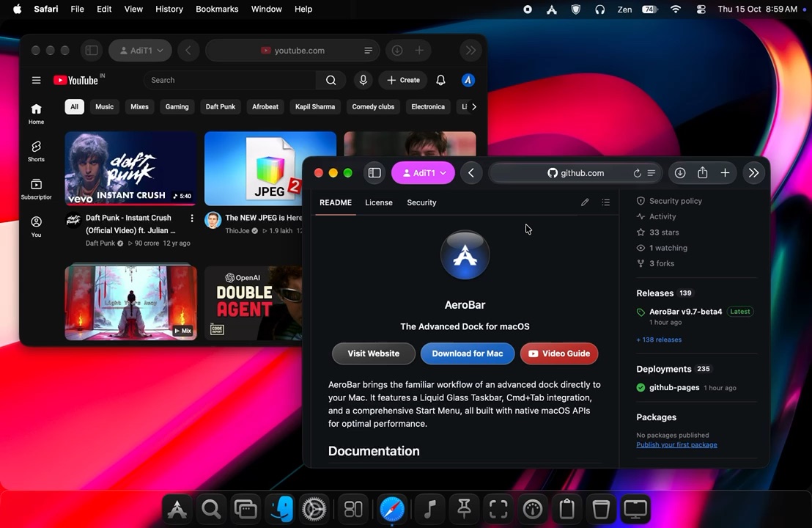
Task: Open System Settings gear in the dock
Action: (314, 510)
